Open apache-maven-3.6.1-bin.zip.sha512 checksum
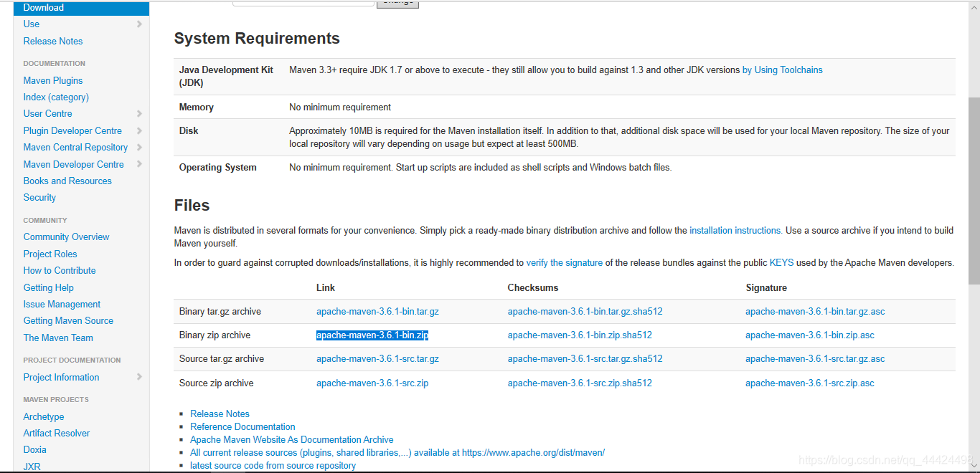The width and height of the screenshot is (980, 473). (580, 335)
